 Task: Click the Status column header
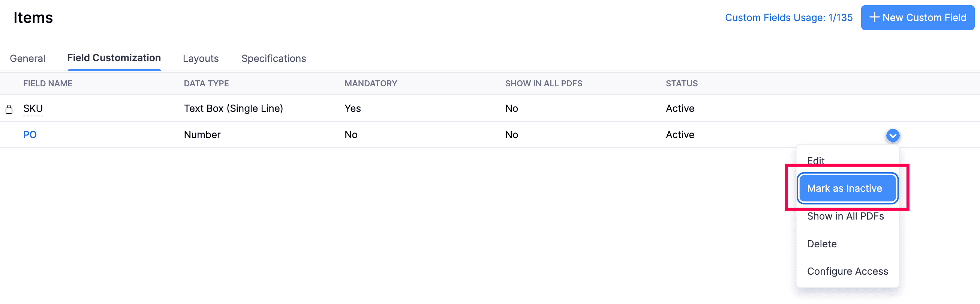681,83
